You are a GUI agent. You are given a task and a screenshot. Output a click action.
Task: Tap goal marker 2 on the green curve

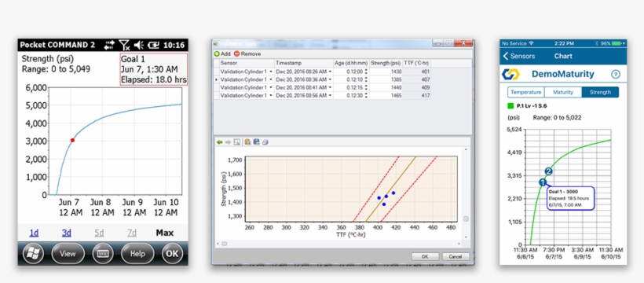[548, 171]
